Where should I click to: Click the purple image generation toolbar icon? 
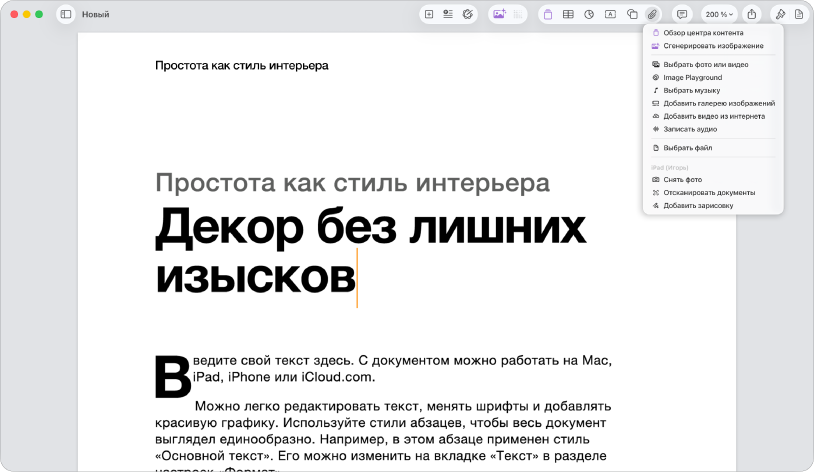point(499,15)
